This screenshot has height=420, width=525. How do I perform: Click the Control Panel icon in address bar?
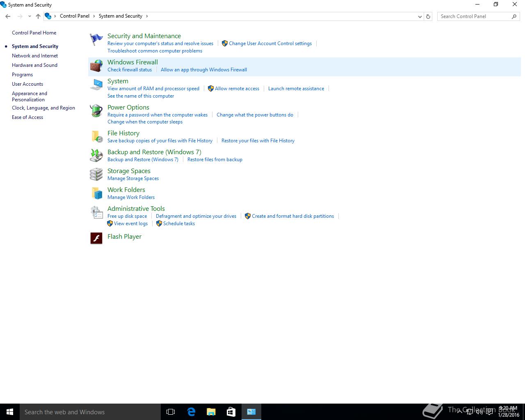coord(48,16)
